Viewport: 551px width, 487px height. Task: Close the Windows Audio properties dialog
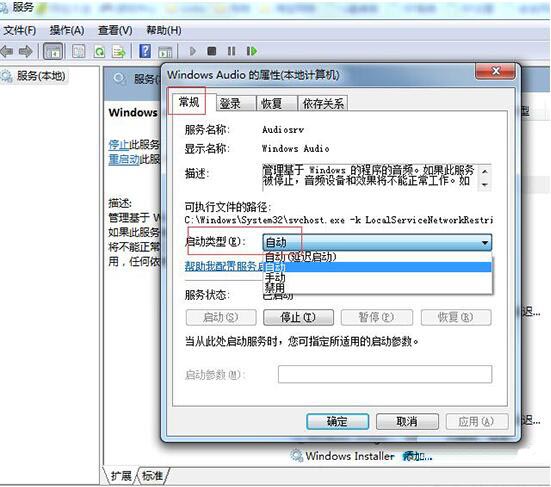point(496,71)
